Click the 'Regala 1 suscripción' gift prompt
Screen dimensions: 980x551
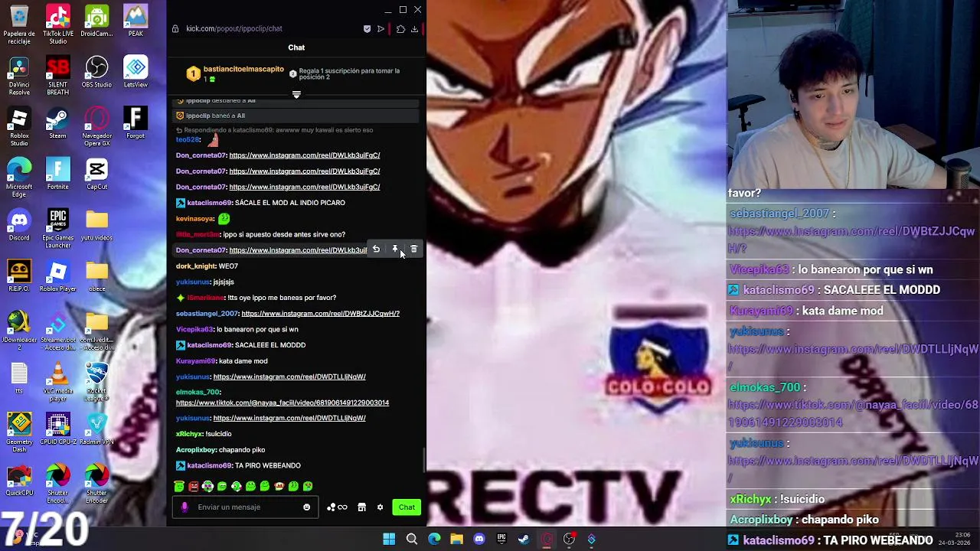click(x=345, y=74)
